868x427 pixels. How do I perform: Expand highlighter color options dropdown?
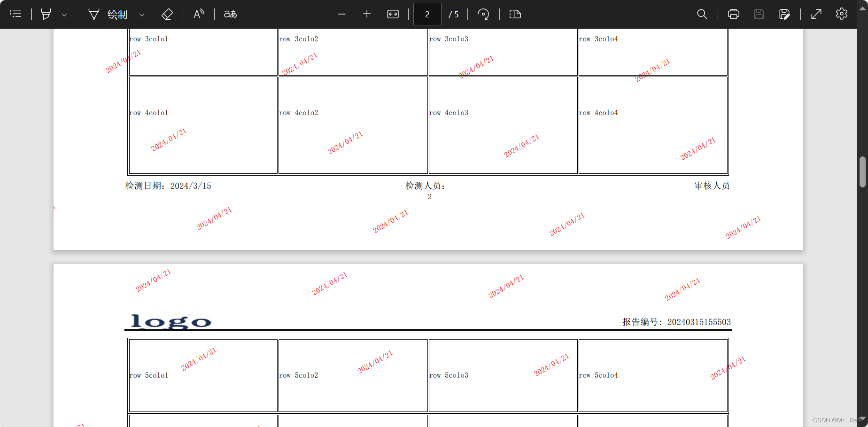pyautogui.click(x=64, y=15)
